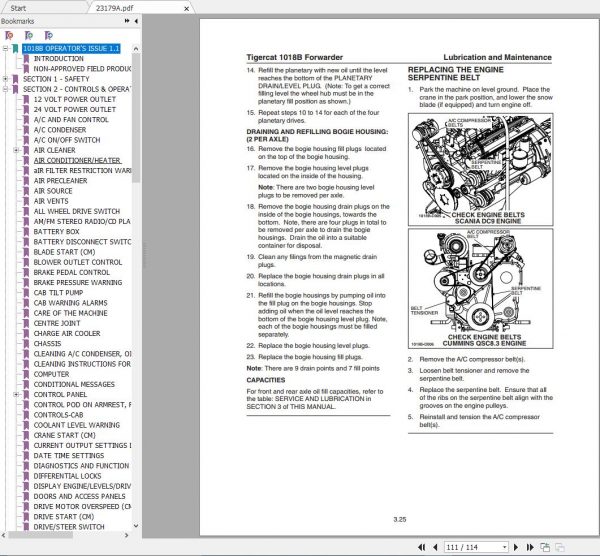Image resolution: width=600 pixels, height=556 pixels.
Task: Expand the AIR CLEANER bookmark
Action: [x=16, y=150]
